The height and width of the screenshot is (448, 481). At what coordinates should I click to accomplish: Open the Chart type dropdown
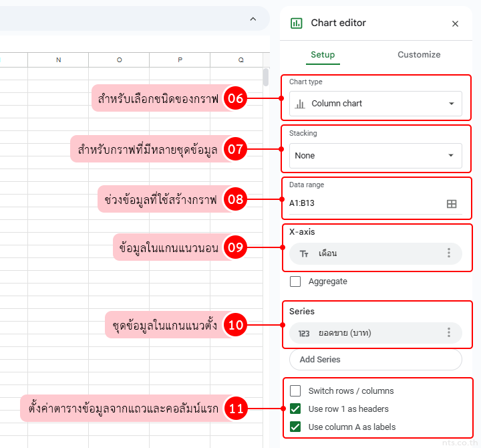(375, 104)
